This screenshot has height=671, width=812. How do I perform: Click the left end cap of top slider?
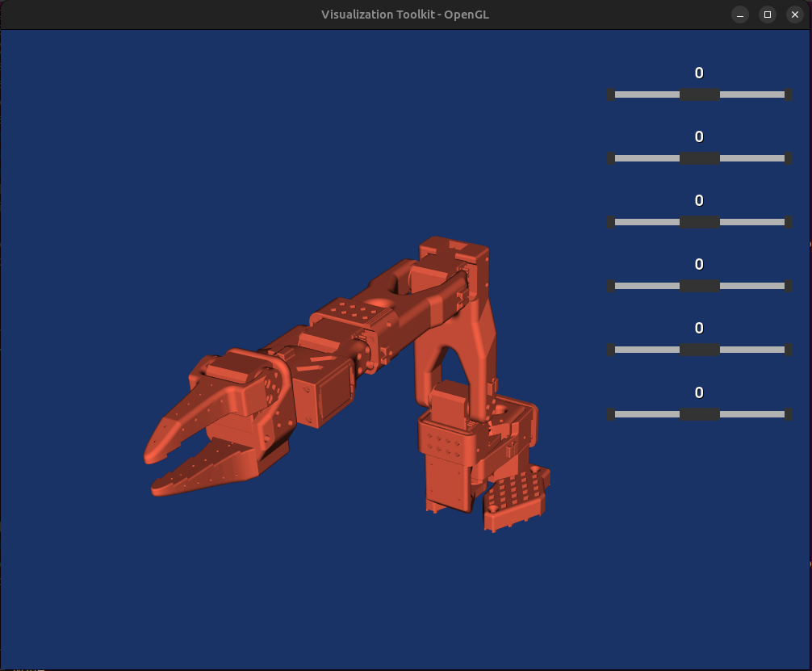tap(611, 94)
